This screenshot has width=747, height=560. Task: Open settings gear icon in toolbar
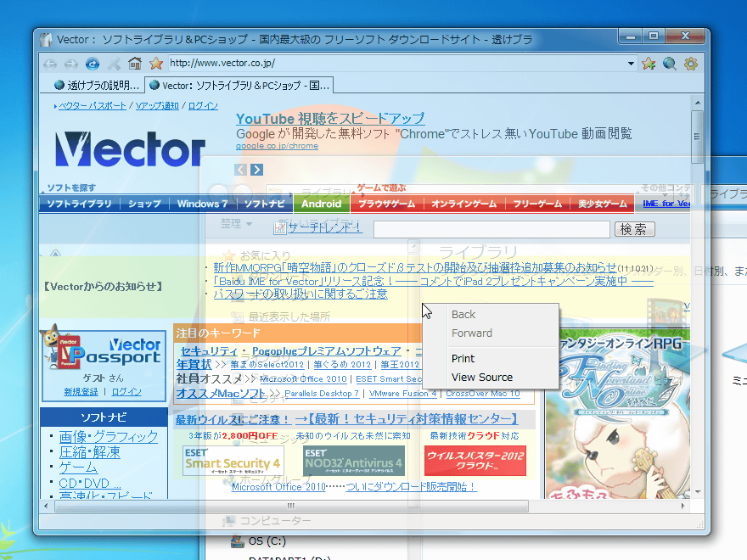click(x=691, y=64)
